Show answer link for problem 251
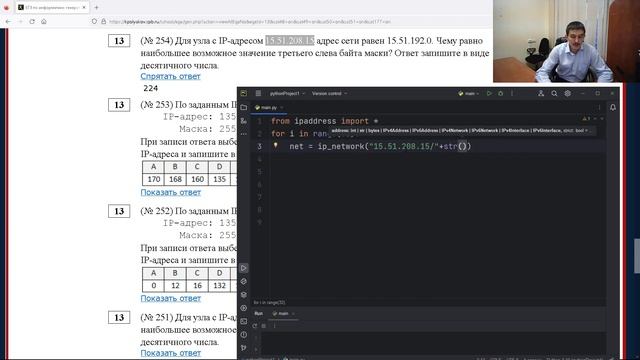This screenshot has height=360, width=640. (171, 353)
